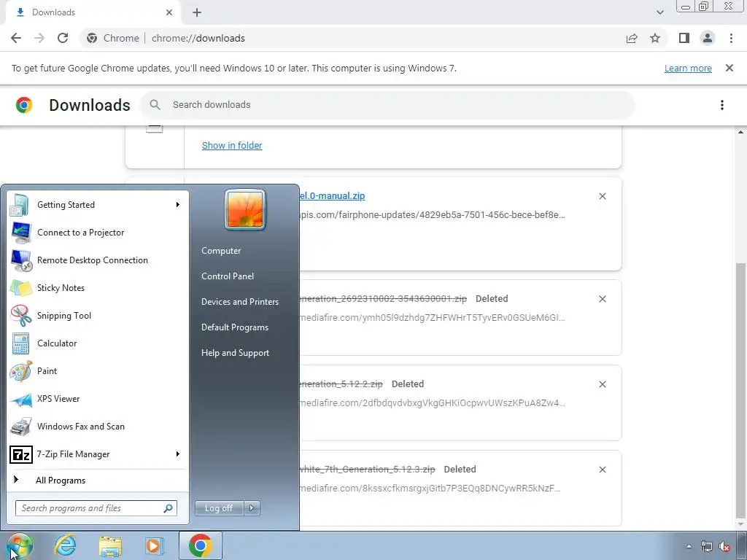The height and width of the screenshot is (560, 747).
Task: Remove the Generation_5.12.2.zip entry
Action: (x=603, y=384)
